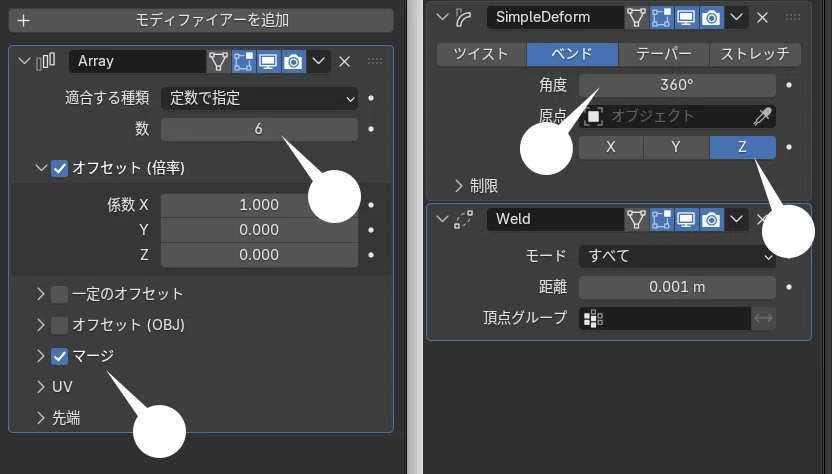
Task: Toggle SimpleDeform on-cage vertex icon
Action: [x=636, y=18]
